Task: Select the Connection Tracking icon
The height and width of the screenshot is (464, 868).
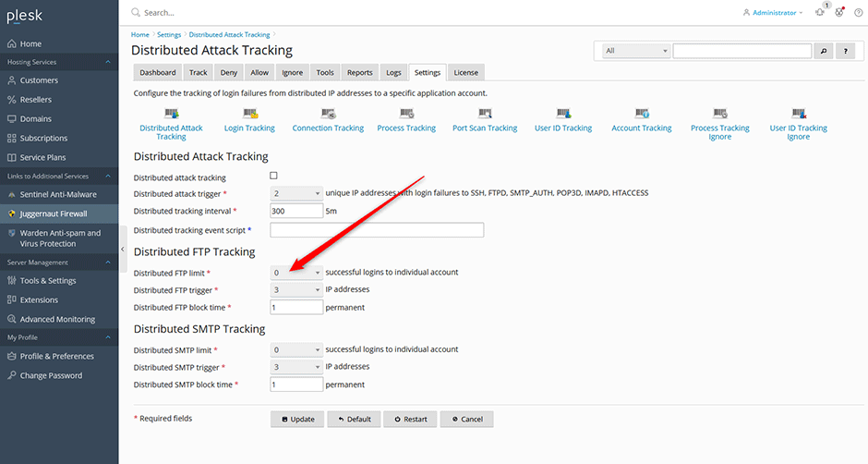Action: click(328, 114)
